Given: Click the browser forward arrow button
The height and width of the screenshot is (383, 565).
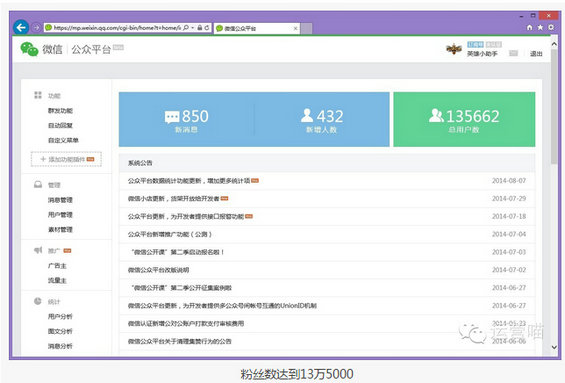Looking at the screenshot, I should [36, 27].
